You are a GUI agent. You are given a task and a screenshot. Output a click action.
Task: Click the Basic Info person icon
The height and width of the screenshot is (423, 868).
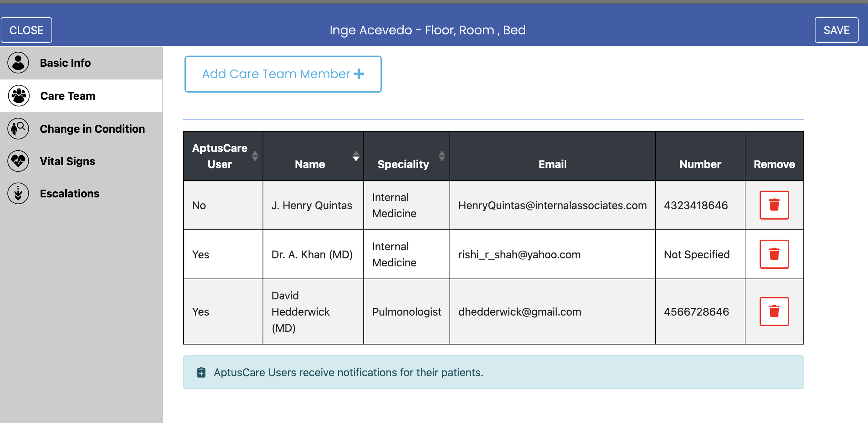pyautogui.click(x=18, y=63)
